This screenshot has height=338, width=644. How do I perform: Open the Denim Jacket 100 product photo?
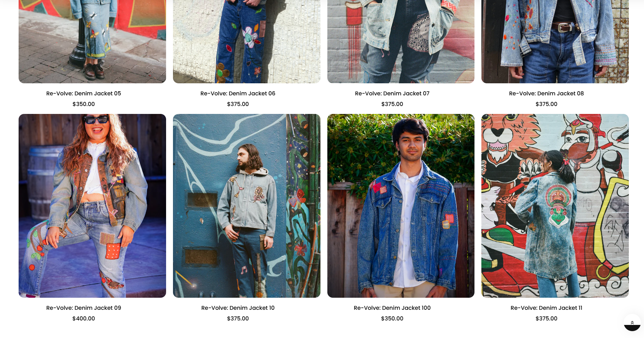click(x=401, y=206)
